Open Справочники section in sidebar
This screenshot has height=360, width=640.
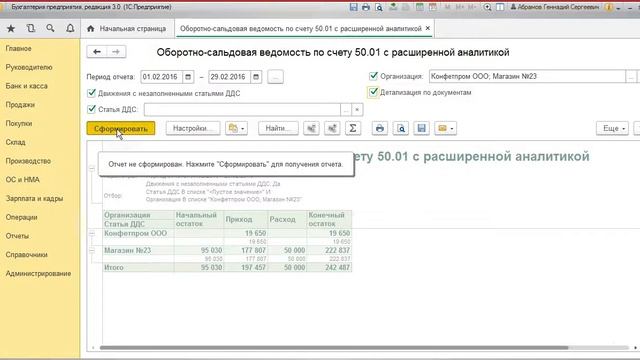(x=27, y=255)
